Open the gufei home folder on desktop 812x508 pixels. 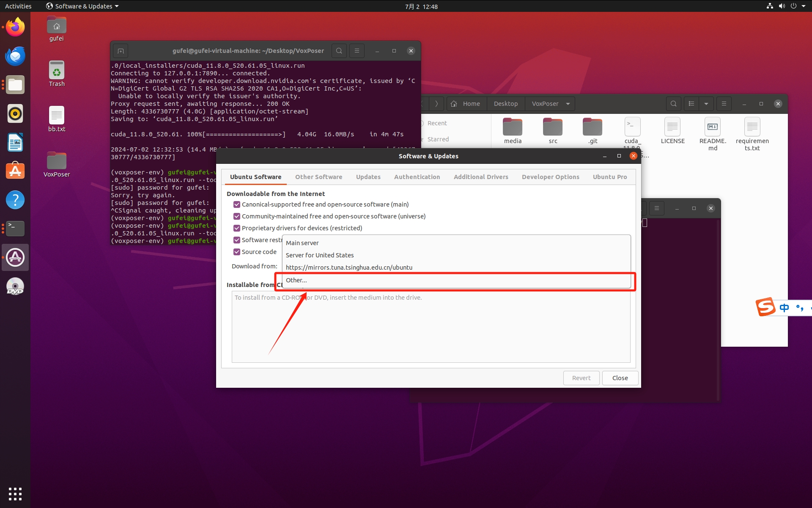coord(57,29)
